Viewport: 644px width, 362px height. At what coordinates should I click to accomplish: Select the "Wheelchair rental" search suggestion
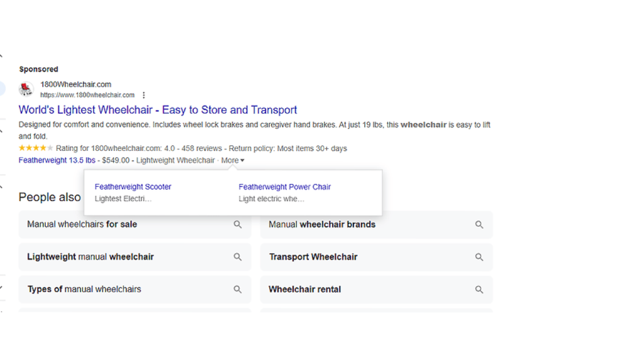point(304,289)
